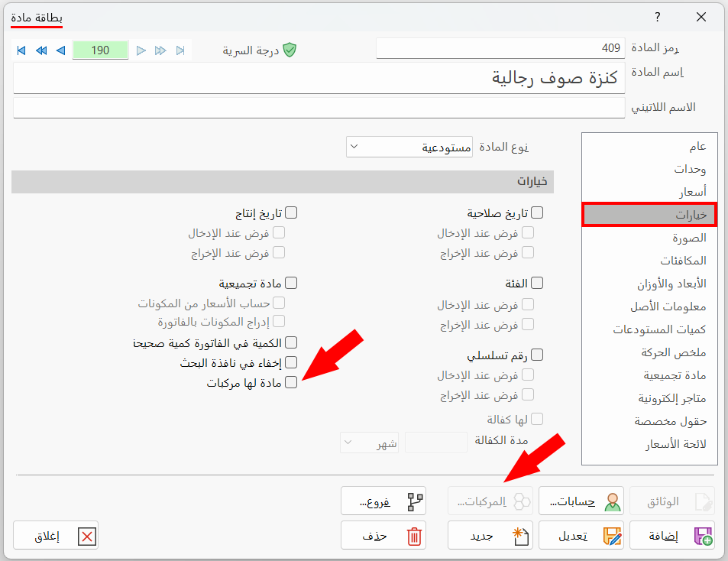Go to first record navigation arrow
Image resolution: width=728 pixels, height=561 pixels.
[21, 50]
